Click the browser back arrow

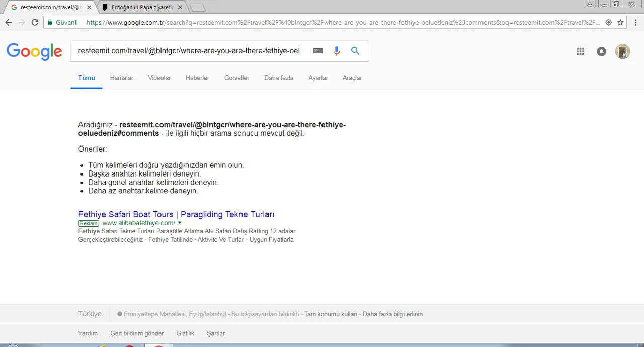pyautogui.click(x=9, y=22)
